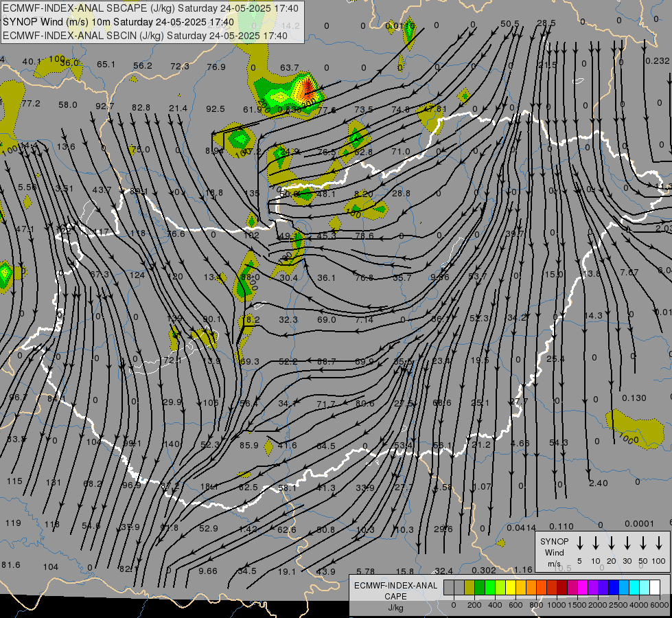
Task: Click the grid value 124
Action: (x=137, y=275)
